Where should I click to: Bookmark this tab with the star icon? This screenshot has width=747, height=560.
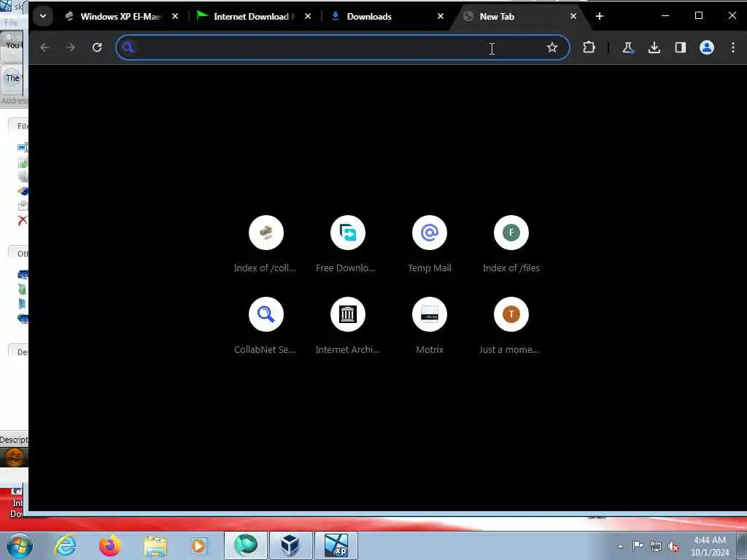[552, 47]
